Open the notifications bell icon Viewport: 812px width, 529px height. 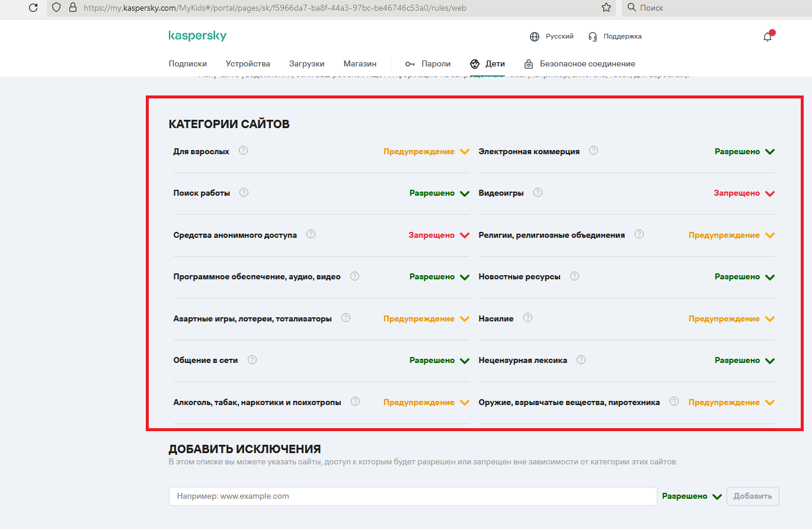pos(768,37)
